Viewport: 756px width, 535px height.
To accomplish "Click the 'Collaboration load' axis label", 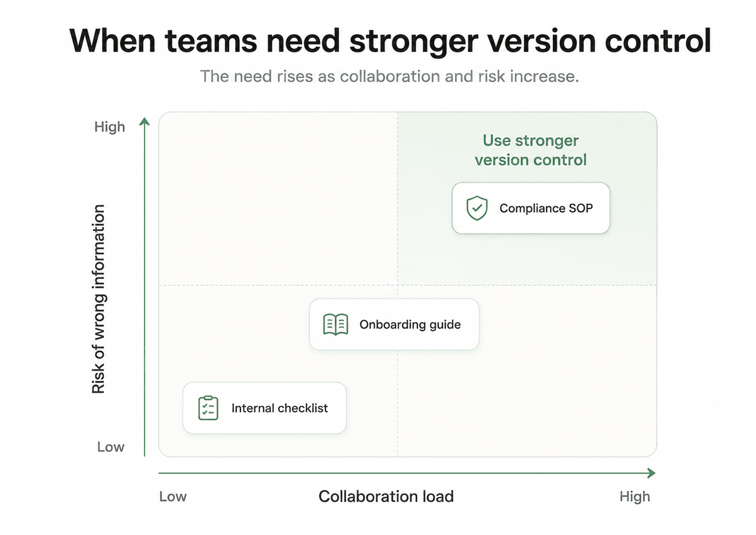I will click(x=386, y=496).
